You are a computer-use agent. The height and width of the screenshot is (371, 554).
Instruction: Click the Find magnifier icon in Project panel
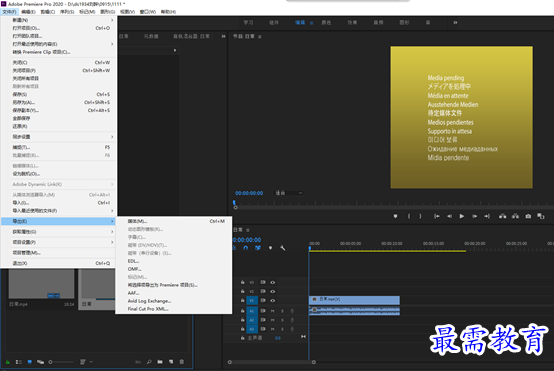pos(149,362)
